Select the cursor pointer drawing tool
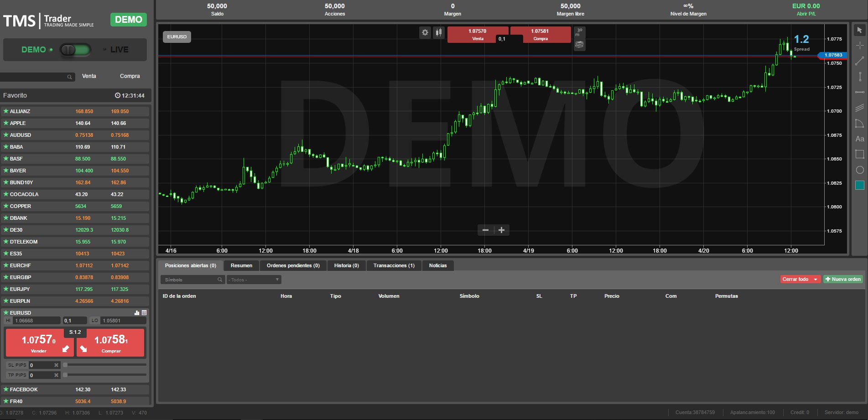The height and width of the screenshot is (420, 868). coord(859,30)
